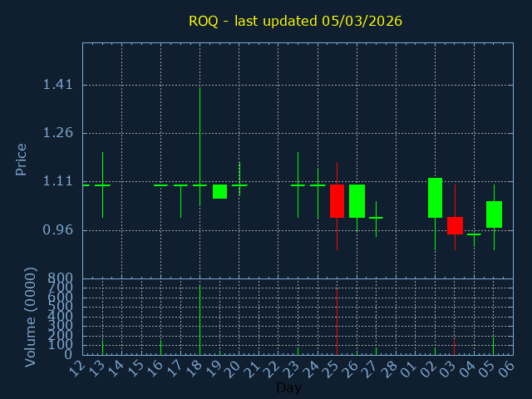This screenshot has height=399, width=532.
Task: Select the red candlestick on day 03
Action: click(455, 225)
